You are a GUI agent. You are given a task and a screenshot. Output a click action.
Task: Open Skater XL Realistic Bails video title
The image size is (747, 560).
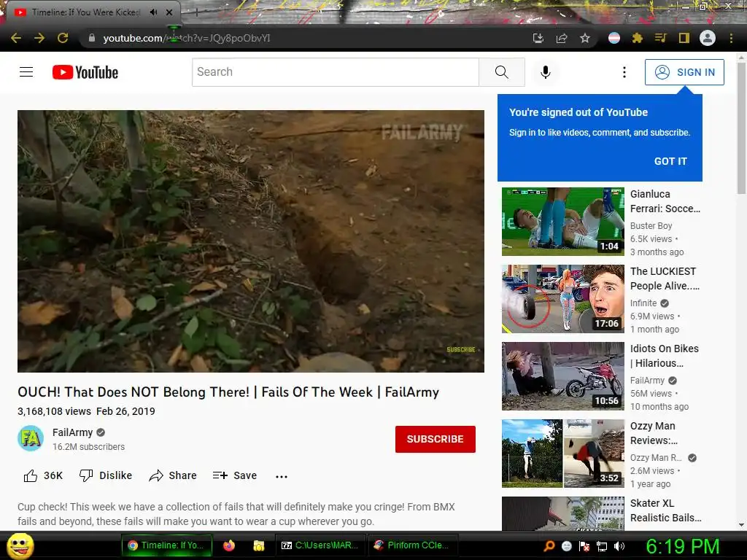[x=665, y=510]
